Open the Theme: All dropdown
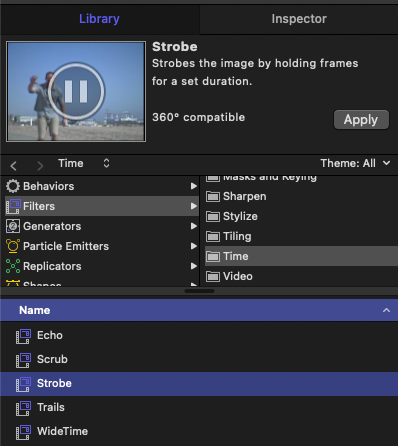The image size is (398, 446). point(355,163)
